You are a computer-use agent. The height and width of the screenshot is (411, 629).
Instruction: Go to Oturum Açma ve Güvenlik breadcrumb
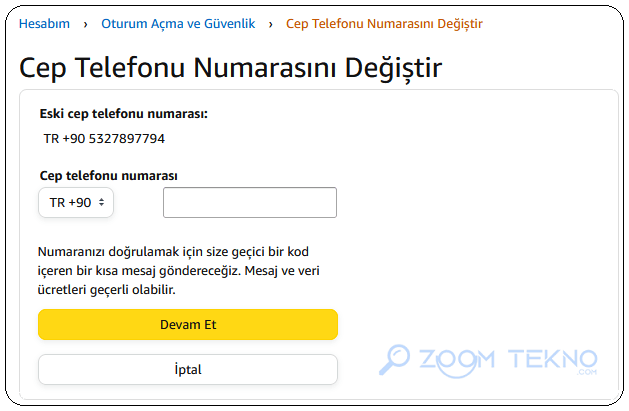[178, 24]
